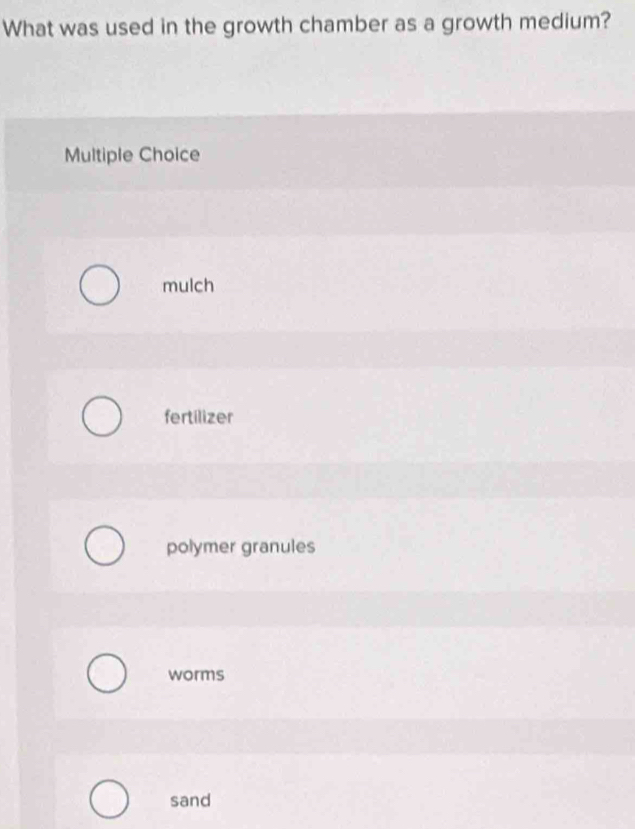Click the 'worms' answer text

196,675
